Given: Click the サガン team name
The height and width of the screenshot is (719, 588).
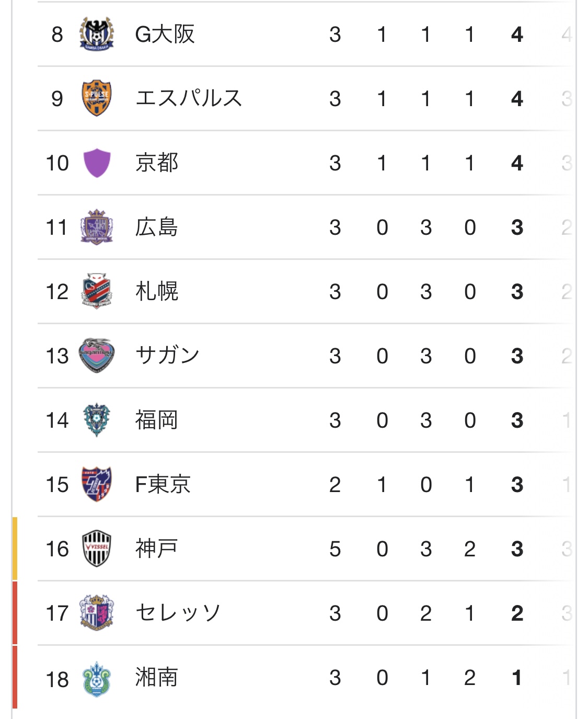Looking at the screenshot, I should [x=167, y=356].
